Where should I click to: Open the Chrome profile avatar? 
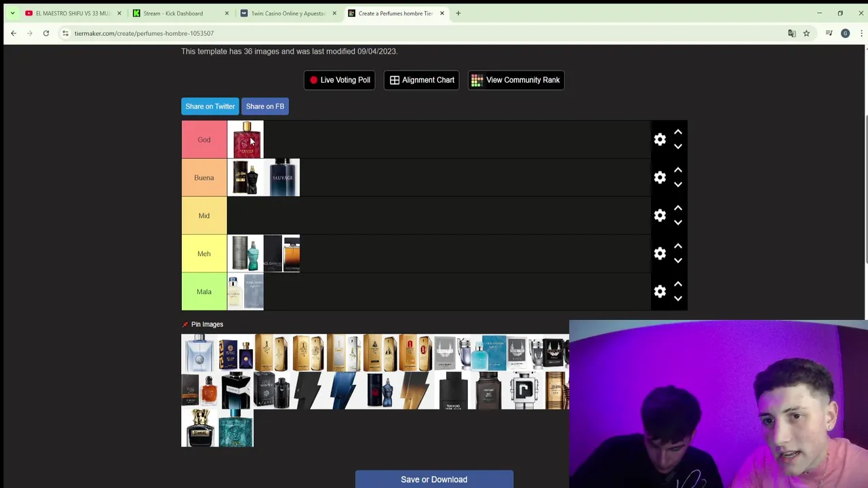coord(845,33)
